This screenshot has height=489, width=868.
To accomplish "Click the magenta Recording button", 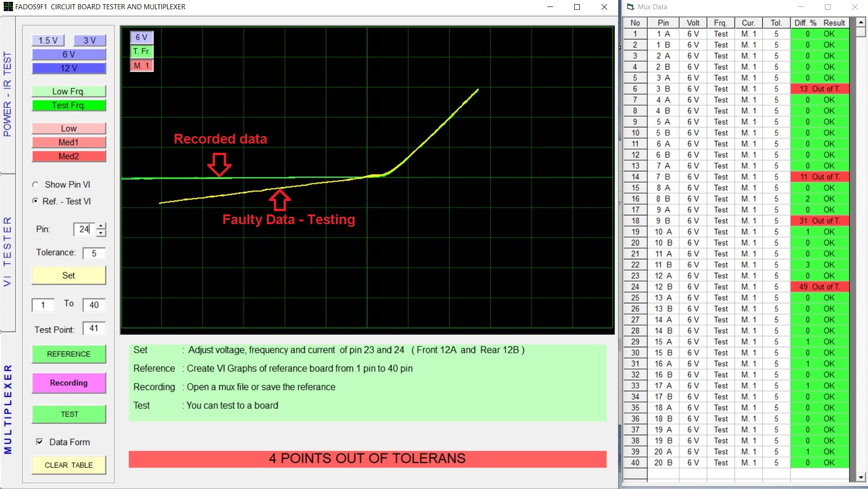I will (x=69, y=383).
